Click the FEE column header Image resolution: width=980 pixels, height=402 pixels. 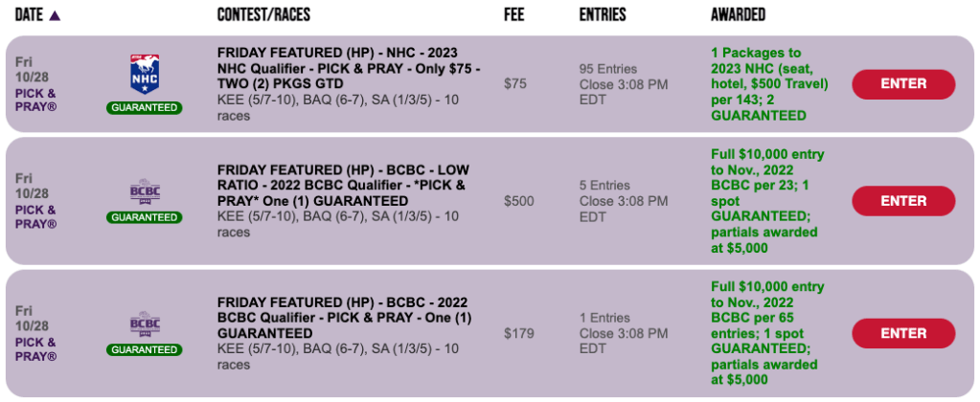(513, 15)
